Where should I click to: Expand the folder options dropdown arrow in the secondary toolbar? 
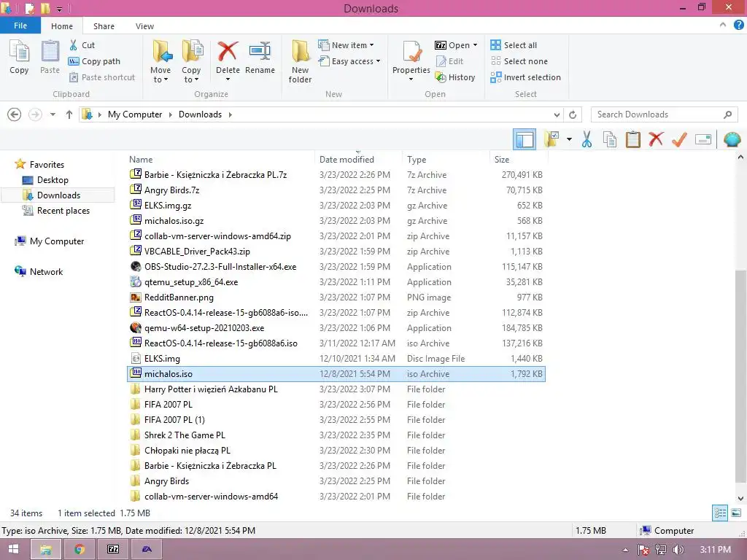(569, 139)
